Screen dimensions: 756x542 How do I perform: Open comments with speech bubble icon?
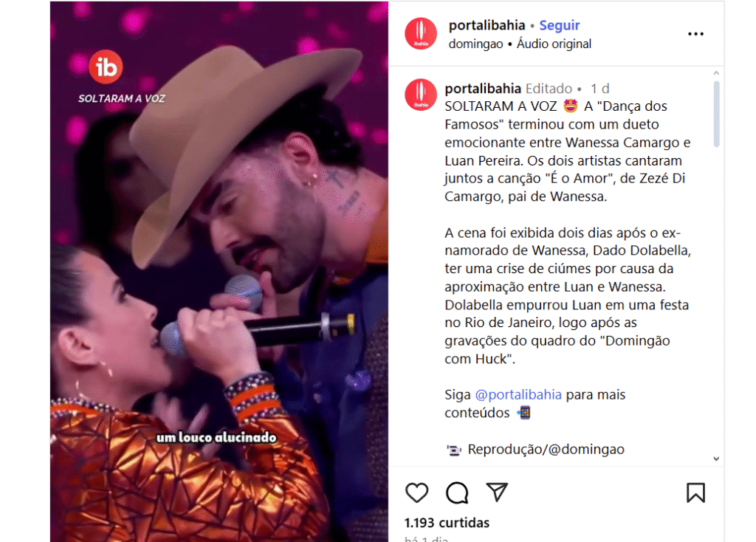pyautogui.click(x=456, y=493)
